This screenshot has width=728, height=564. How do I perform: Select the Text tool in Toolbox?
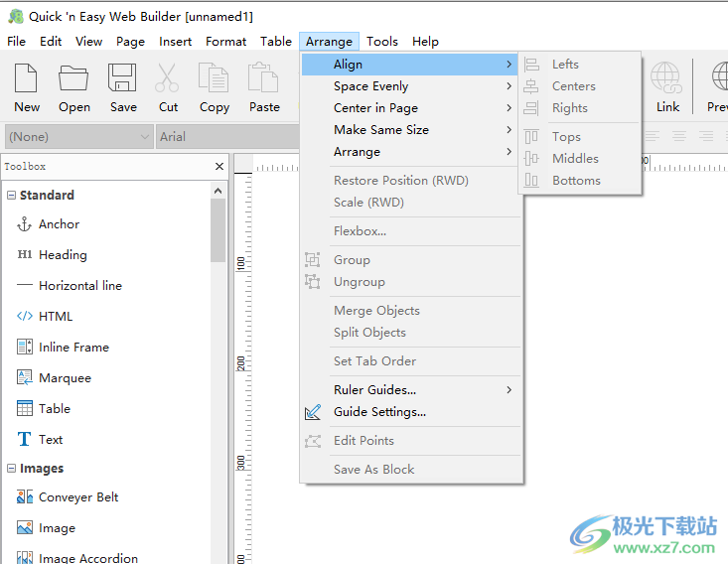pos(40,439)
